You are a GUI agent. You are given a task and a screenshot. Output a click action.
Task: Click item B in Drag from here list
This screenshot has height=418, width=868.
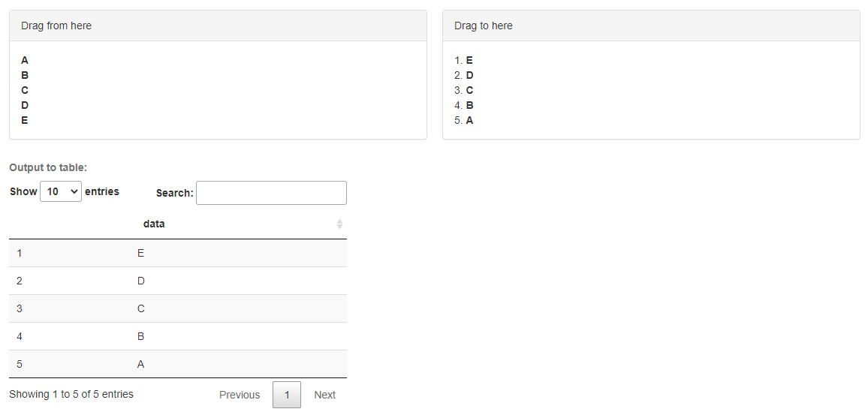click(25, 75)
